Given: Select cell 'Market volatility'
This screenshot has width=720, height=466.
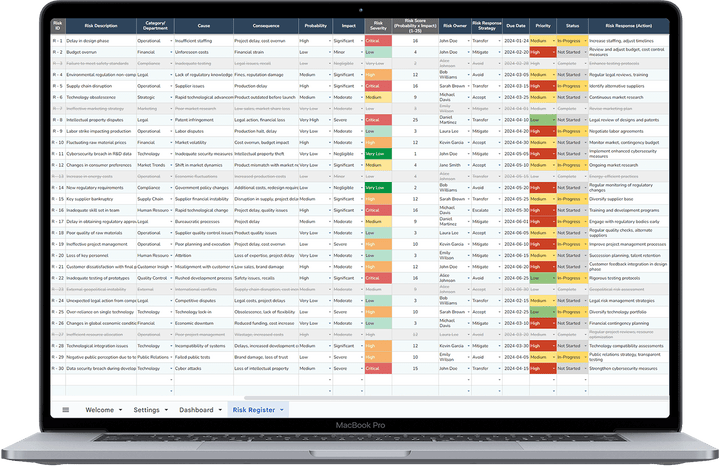Looking at the screenshot, I should (204, 142).
